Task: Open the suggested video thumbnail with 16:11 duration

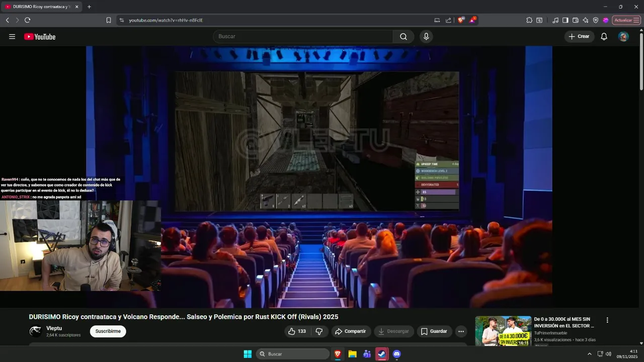Action: pos(503,331)
